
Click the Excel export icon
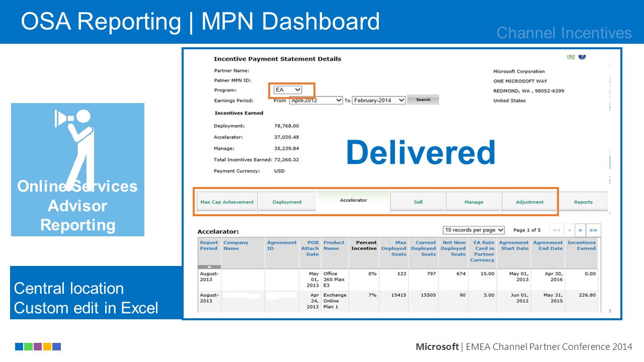pos(571,57)
